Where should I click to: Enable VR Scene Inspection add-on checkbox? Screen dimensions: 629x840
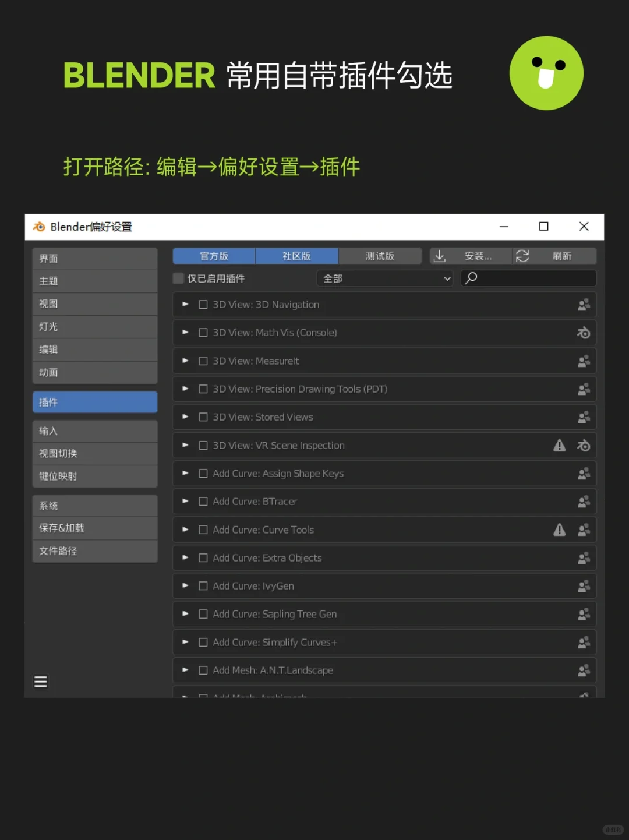203,446
